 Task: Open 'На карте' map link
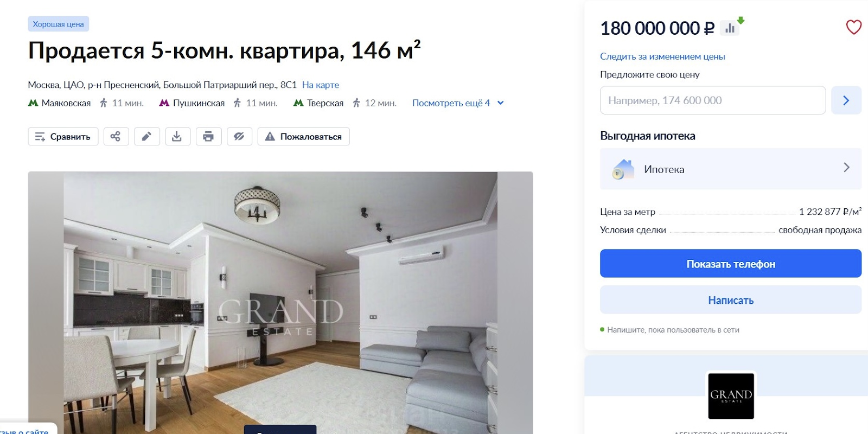tap(321, 85)
